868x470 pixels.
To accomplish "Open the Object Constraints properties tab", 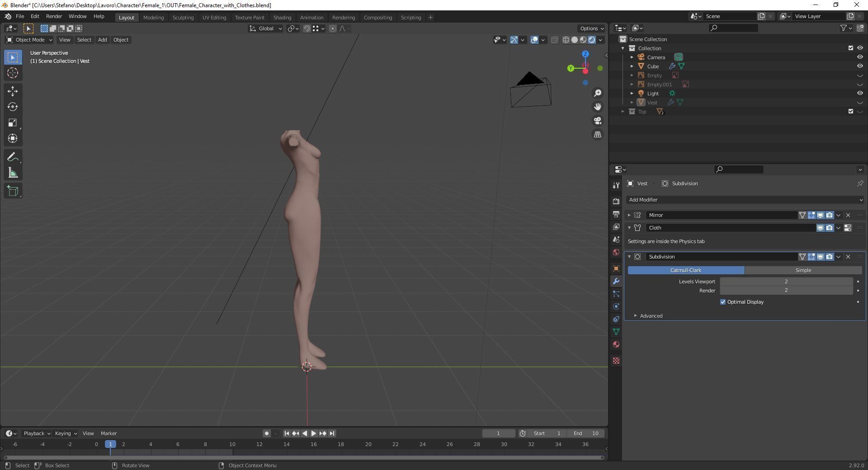I will pyautogui.click(x=616, y=319).
